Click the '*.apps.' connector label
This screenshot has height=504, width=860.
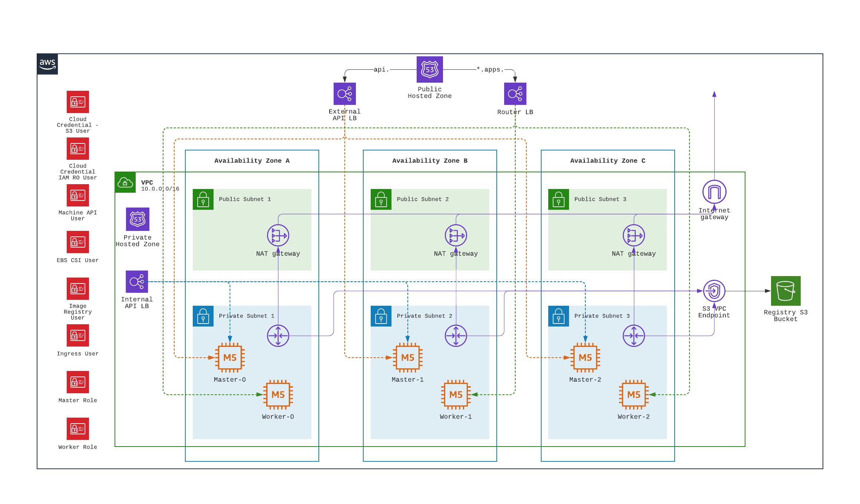click(490, 70)
